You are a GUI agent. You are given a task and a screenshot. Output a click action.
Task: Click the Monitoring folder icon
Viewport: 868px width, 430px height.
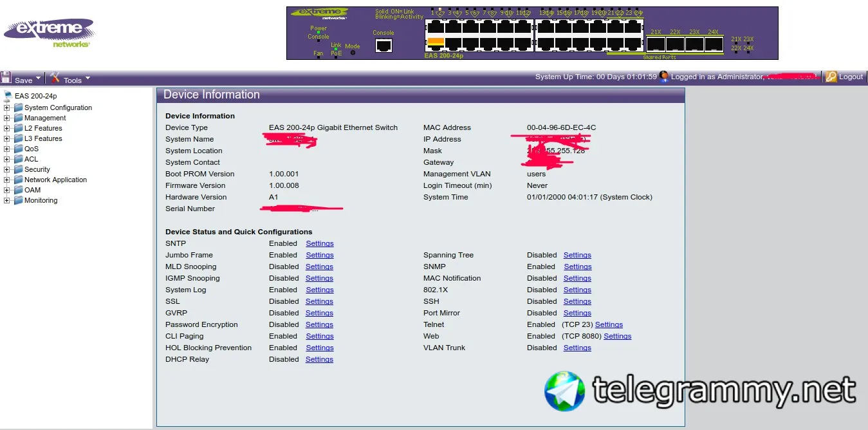(18, 200)
